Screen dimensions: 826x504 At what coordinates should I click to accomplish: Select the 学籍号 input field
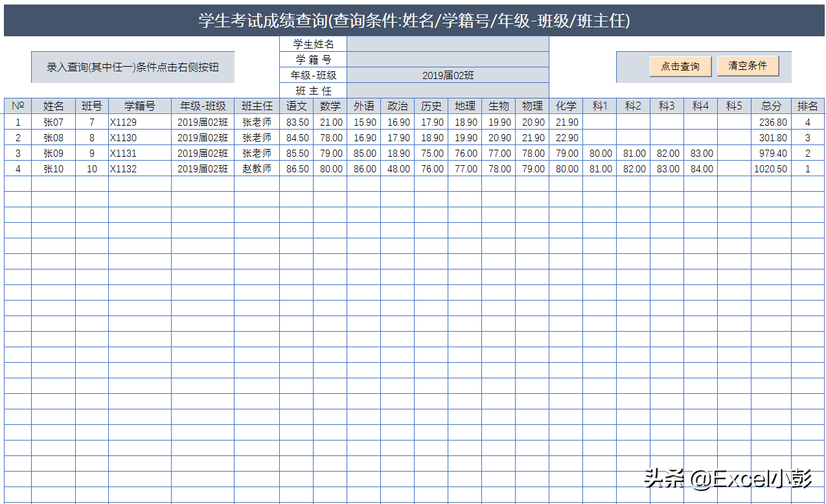(x=448, y=60)
